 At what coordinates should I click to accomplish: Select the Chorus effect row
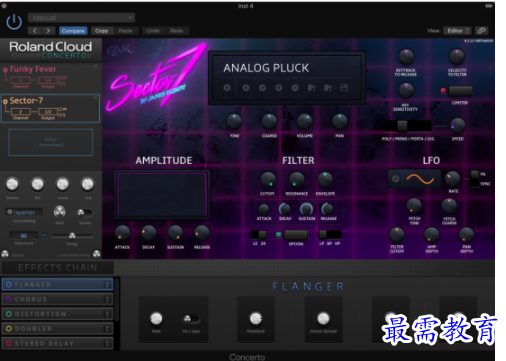click(x=57, y=299)
